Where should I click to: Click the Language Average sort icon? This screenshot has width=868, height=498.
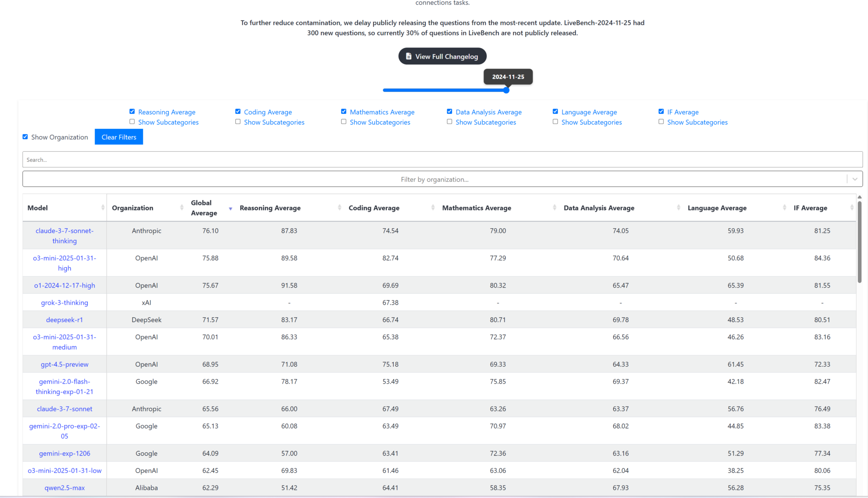[x=785, y=207]
